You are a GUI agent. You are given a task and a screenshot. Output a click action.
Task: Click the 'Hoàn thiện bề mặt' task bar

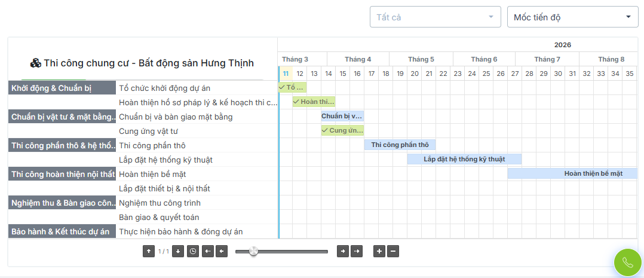(572, 173)
